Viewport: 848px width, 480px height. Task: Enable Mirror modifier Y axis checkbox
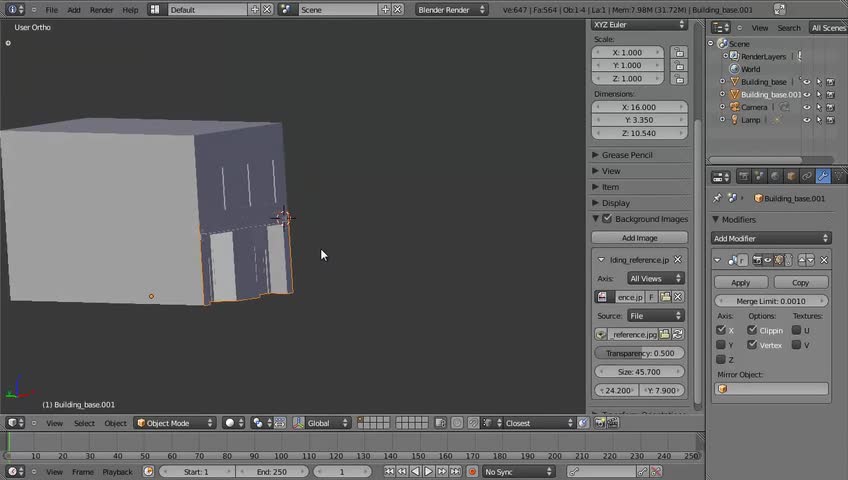pyautogui.click(x=721, y=344)
